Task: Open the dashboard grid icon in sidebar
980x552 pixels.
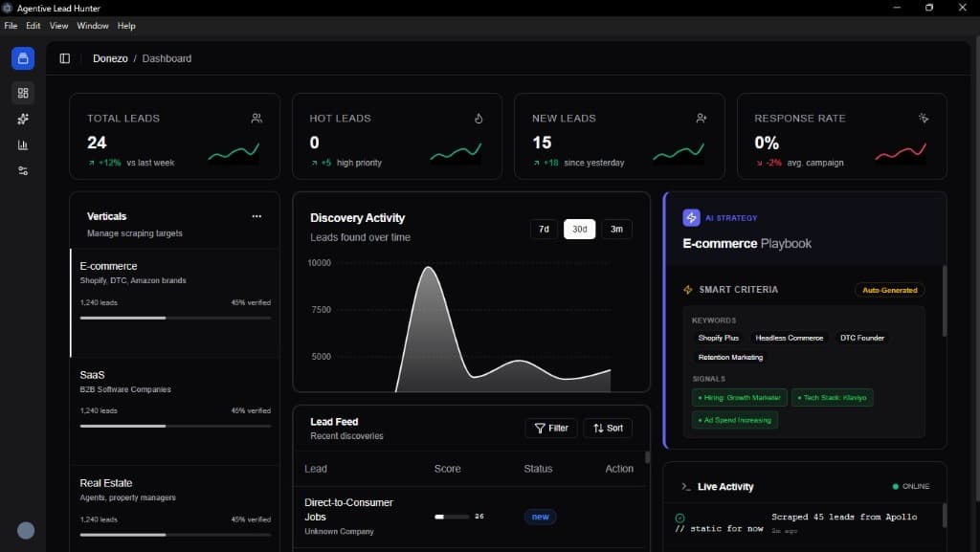Action: click(23, 93)
